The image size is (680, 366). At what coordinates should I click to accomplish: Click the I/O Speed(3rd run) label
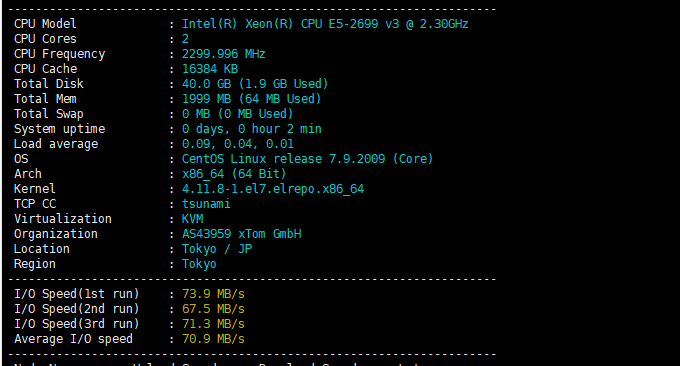(x=77, y=324)
